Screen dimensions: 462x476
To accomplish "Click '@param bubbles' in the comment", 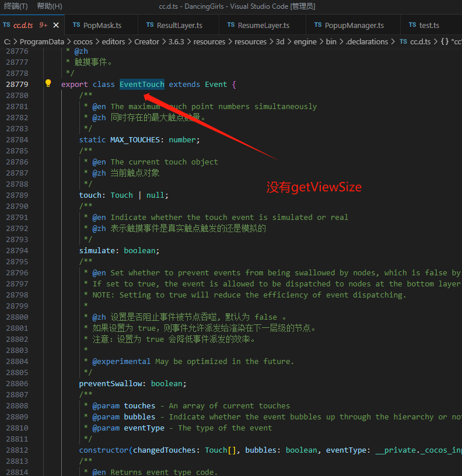I will pyautogui.click(x=124, y=417).
